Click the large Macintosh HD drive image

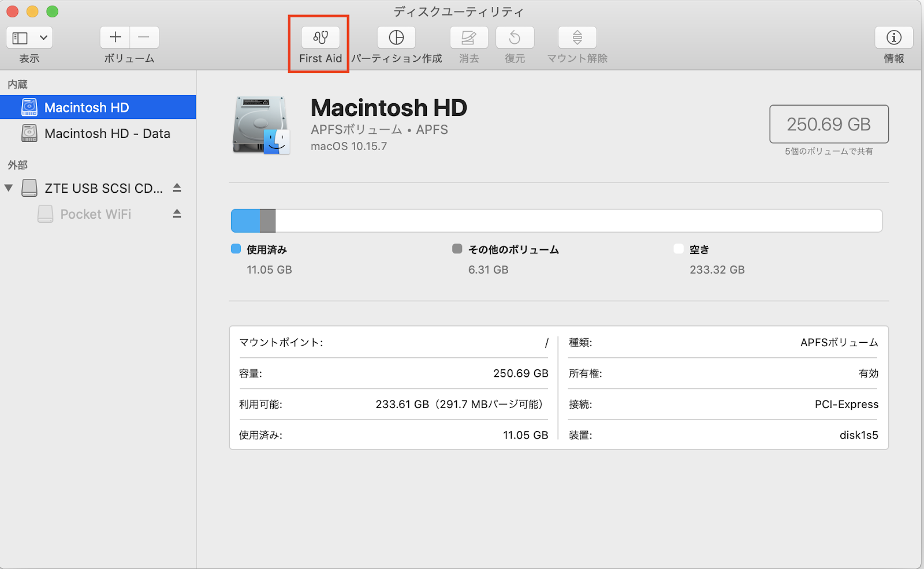pos(261,125)
